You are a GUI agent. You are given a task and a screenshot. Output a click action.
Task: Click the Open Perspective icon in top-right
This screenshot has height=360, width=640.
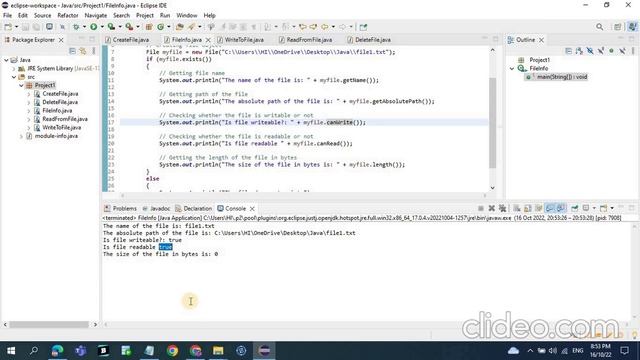[x=618, y=27]
